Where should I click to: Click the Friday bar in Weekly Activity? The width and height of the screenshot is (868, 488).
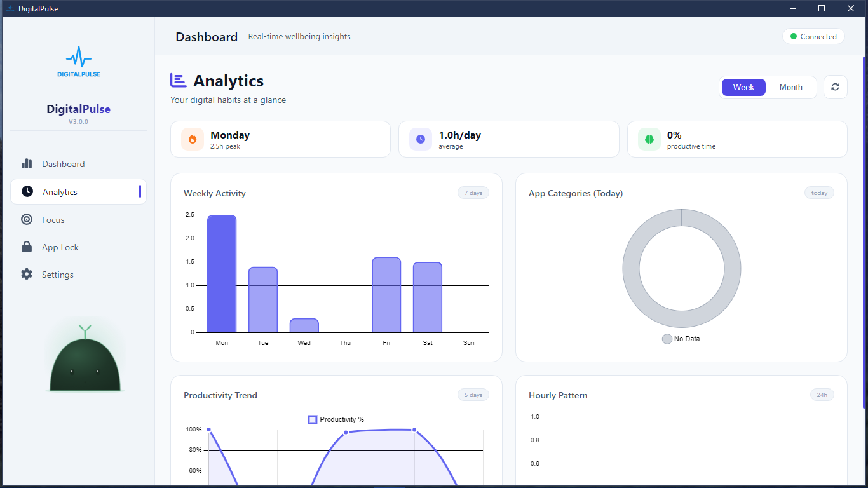tap(386, 295)
